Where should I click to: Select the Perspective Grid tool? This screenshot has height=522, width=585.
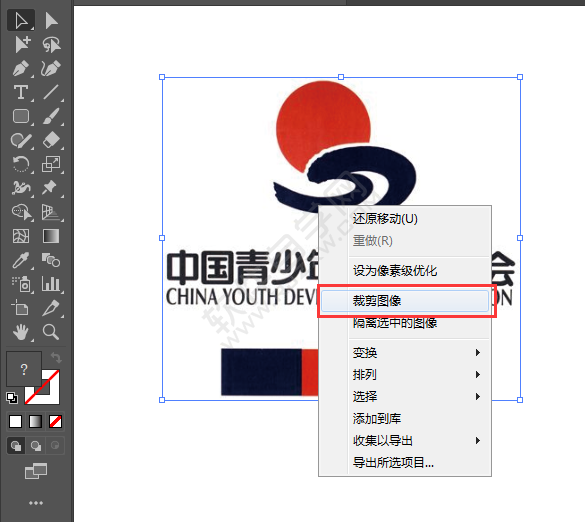click(x=51, y=212)
